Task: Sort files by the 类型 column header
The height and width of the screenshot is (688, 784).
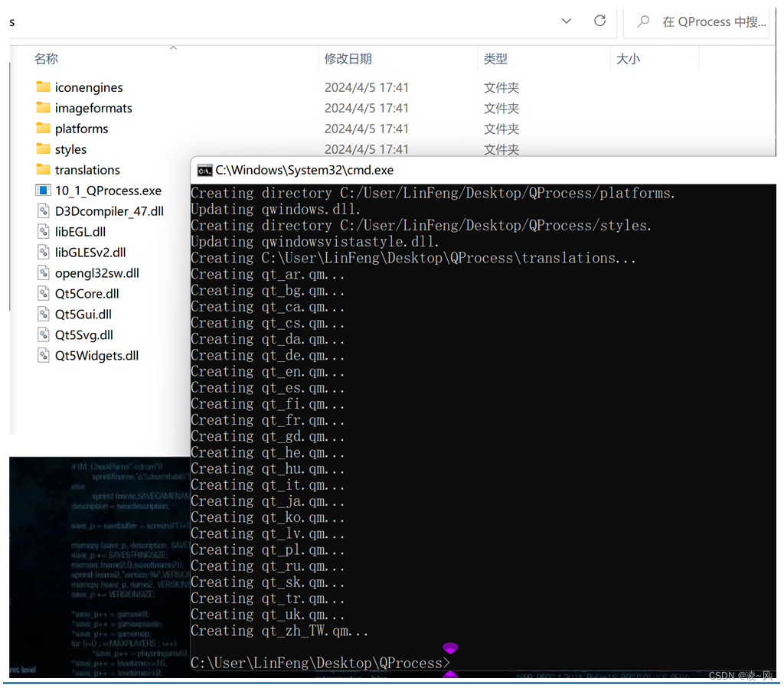Action: pyautogui.click(x=494, y=58)
